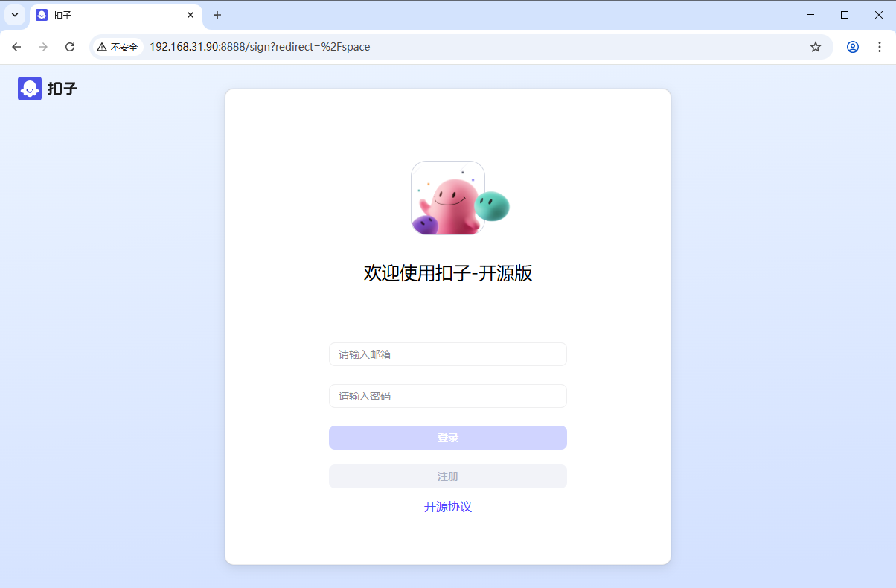Click the forward navigation arrow
Viewport: 896px width, 588px height.
coord(43,46)
